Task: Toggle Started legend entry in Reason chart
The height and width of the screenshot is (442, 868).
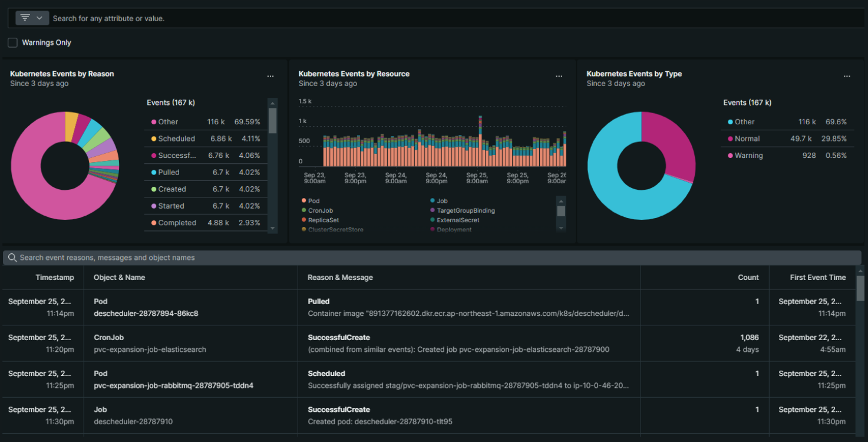Action: click(x=206, y=206)
